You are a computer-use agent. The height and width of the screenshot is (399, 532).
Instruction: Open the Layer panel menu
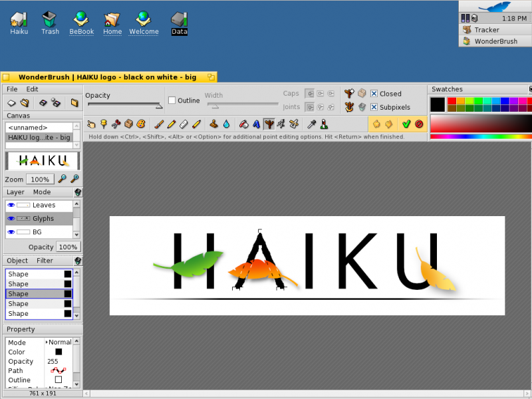click(15, 192)
